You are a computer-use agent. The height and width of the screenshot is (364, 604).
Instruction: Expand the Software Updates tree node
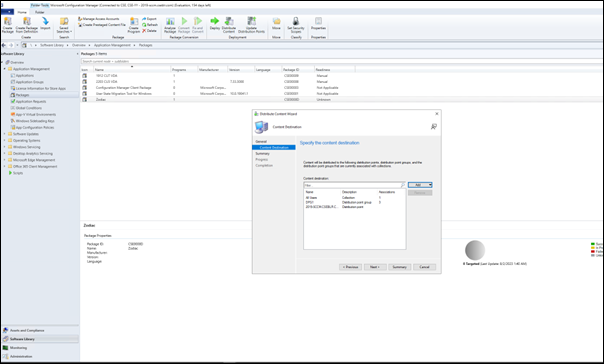click(5, 134)
